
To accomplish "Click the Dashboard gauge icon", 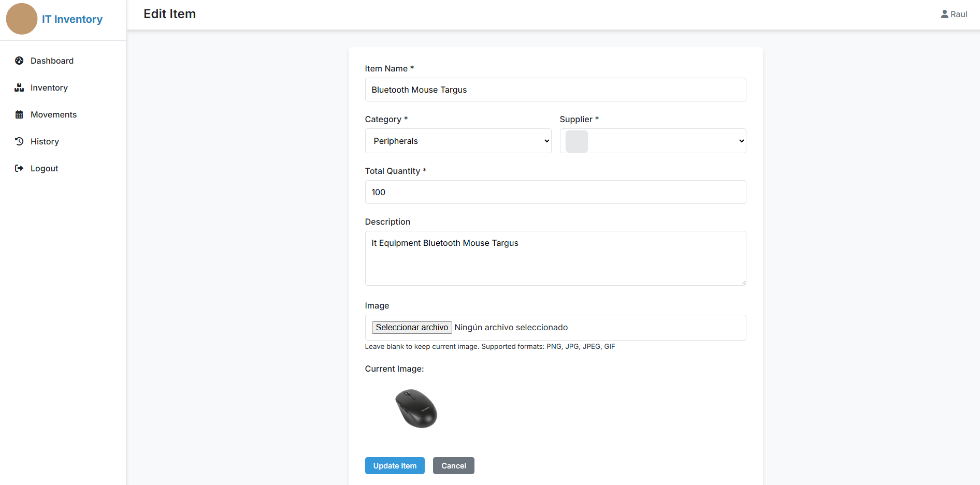I will [x=19, y=61].
